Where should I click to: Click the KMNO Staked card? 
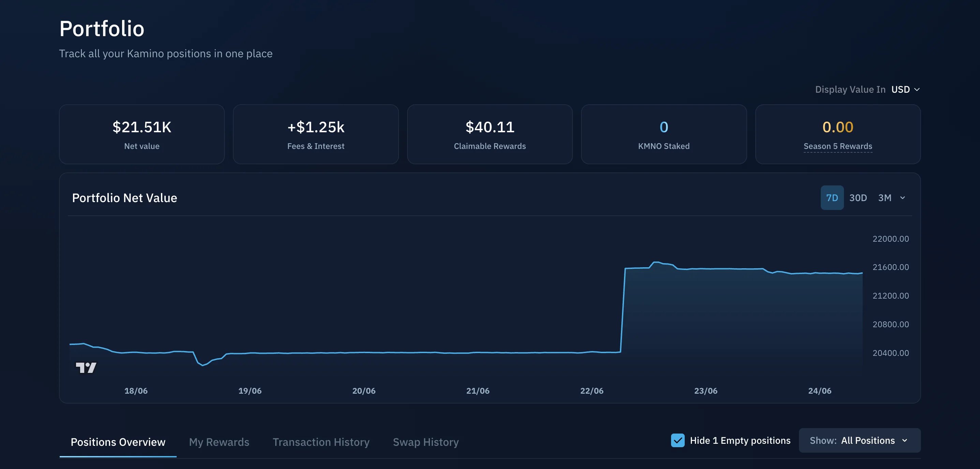pyautogui.click(x=664, y=134)
